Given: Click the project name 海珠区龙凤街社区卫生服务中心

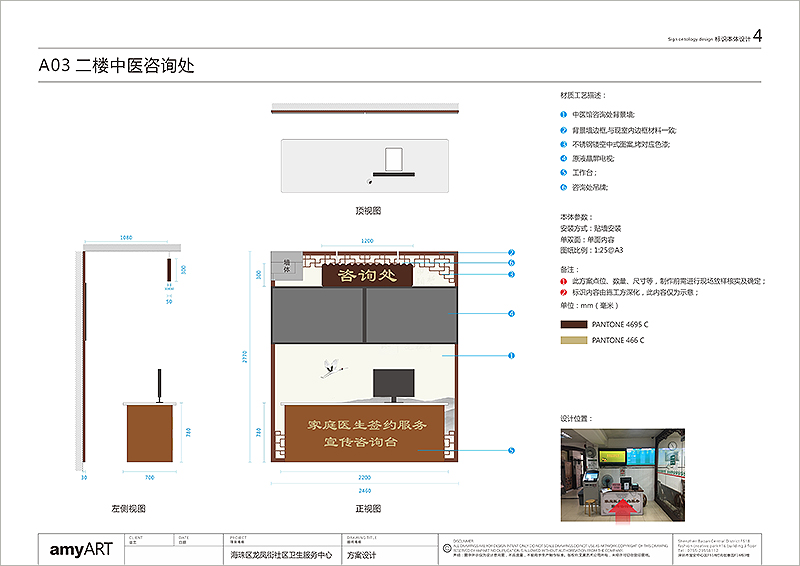Looking at the screenshot, I should [x=281, y=555].
